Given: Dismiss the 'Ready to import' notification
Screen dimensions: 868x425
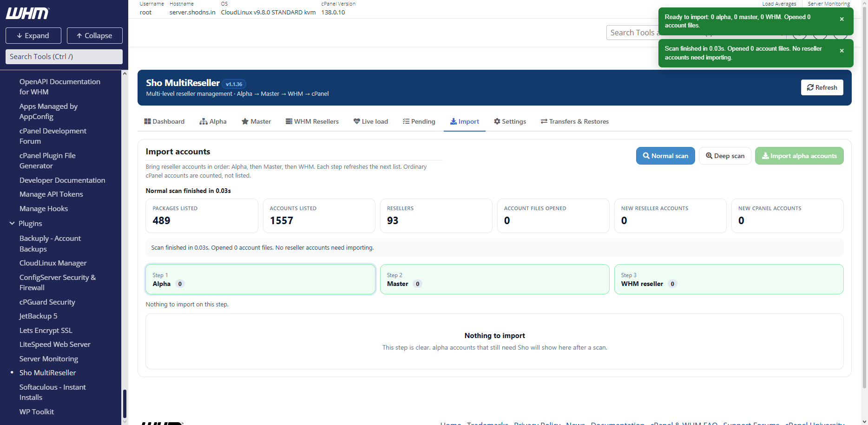Looking at the screenshot, I should point(842,19).
